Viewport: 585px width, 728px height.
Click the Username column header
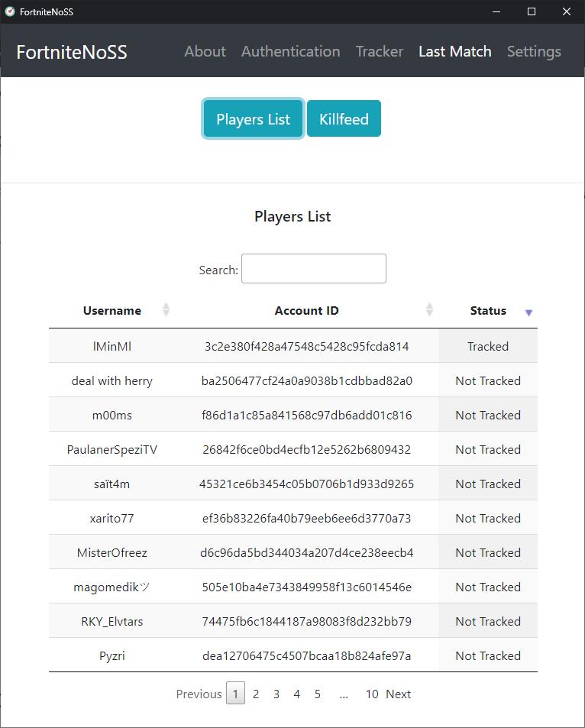pyautogui.click(x=112, y=311)
